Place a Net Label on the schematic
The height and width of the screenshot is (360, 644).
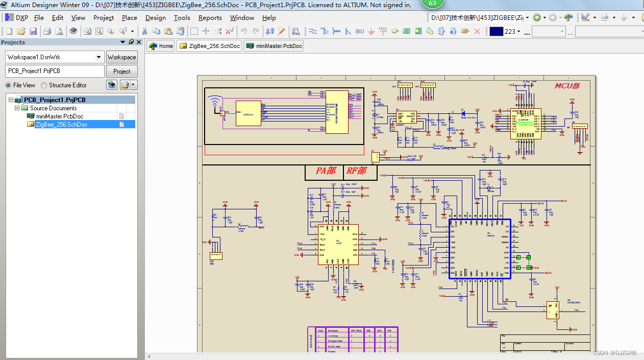point(360,31)
